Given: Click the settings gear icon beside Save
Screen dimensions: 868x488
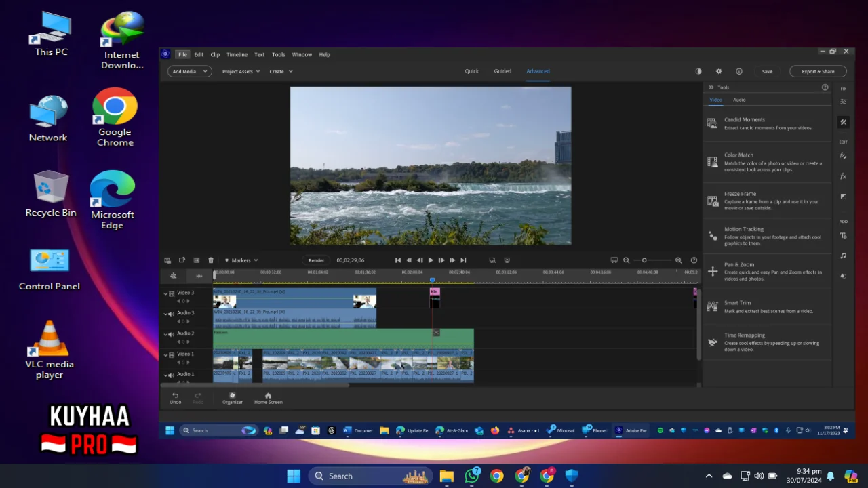Looking at the screenshot, I should (x=719, y=71).
